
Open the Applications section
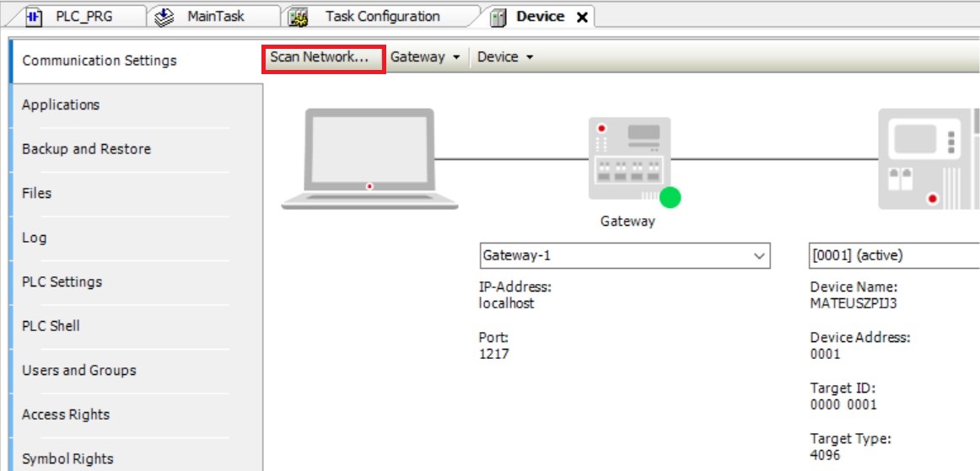pos(61,104)
